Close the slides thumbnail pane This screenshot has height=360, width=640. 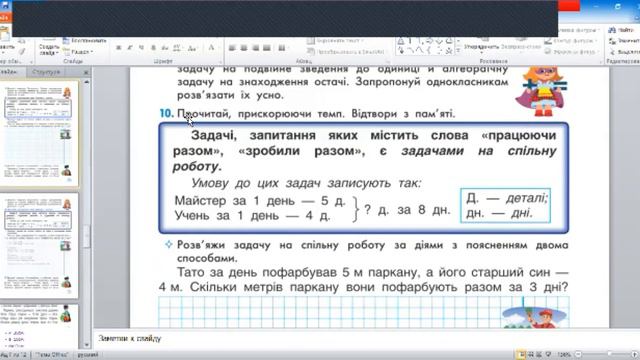tap(86, 72)
